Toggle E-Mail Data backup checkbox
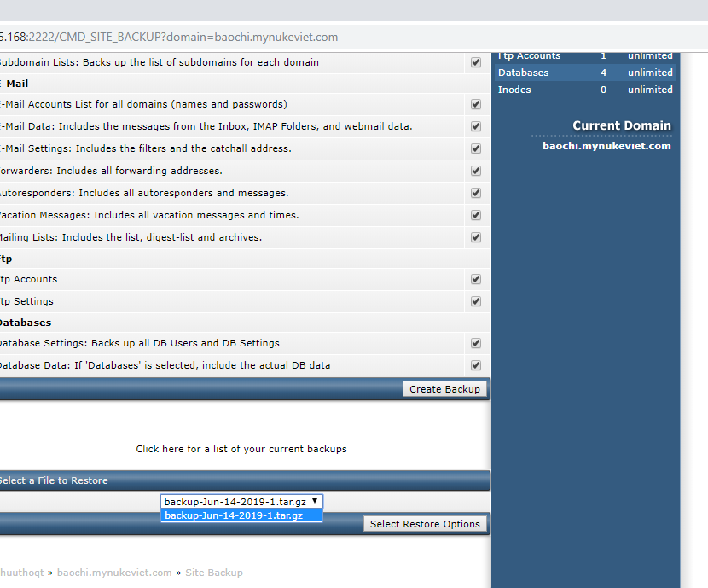The width and height of the screenshot is (708, 588). [x=476, y=126]
